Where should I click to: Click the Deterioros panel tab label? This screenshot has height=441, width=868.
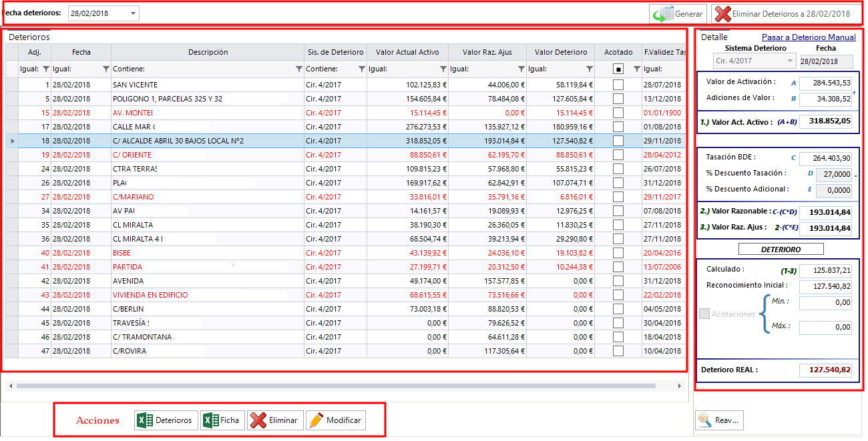(29, 37)
